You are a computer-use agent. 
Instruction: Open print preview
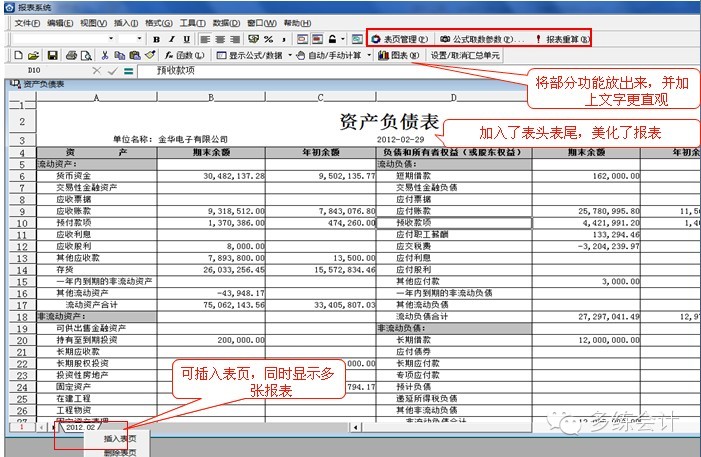[86, 55]
